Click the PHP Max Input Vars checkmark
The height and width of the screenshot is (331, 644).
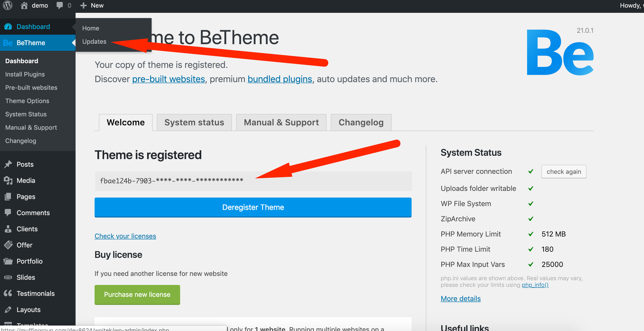pos(531,264)
